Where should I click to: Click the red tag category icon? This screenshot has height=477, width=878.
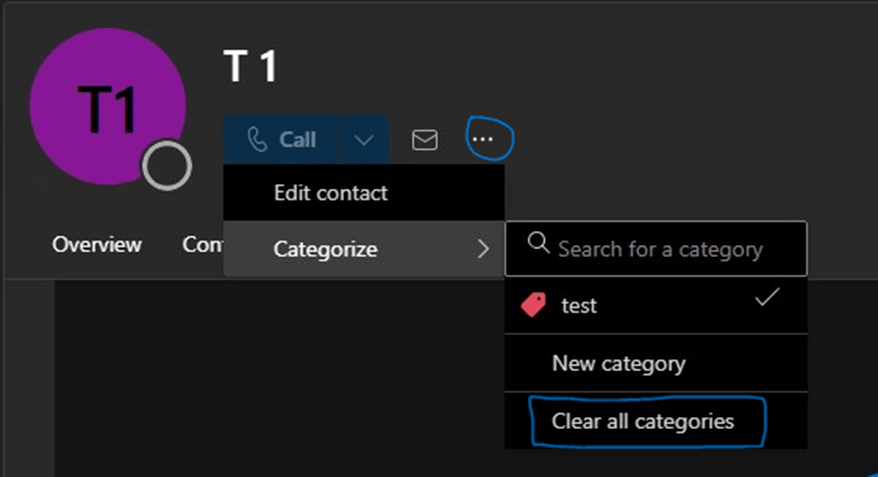pos(534,305)
